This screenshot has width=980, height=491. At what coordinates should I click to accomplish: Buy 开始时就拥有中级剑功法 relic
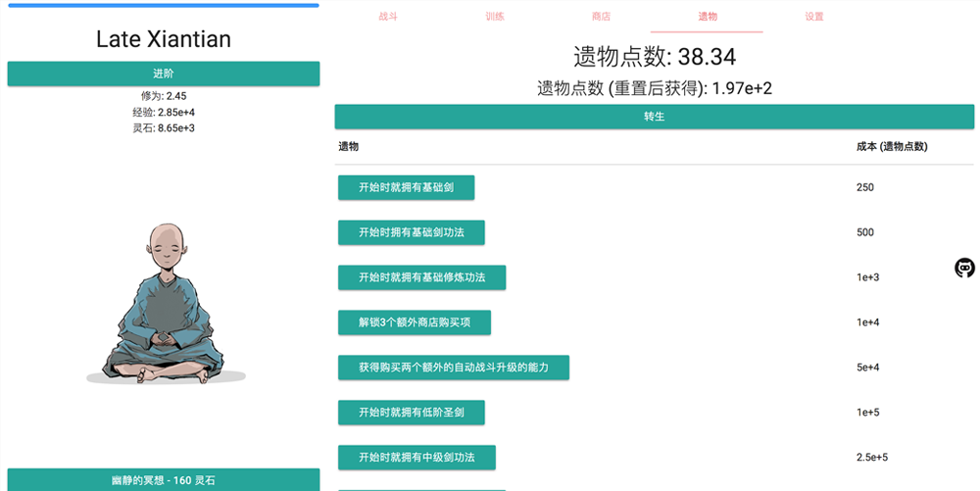pos(416,458)
